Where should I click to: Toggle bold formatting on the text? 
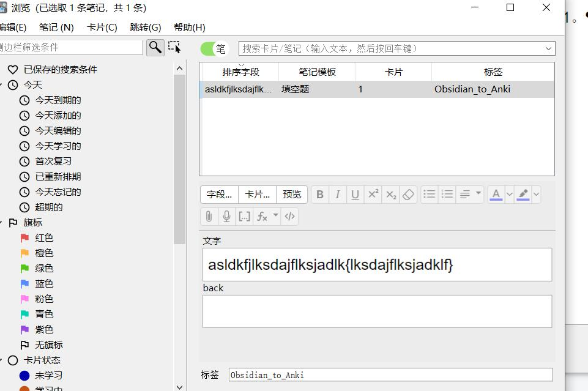[320, 194]
